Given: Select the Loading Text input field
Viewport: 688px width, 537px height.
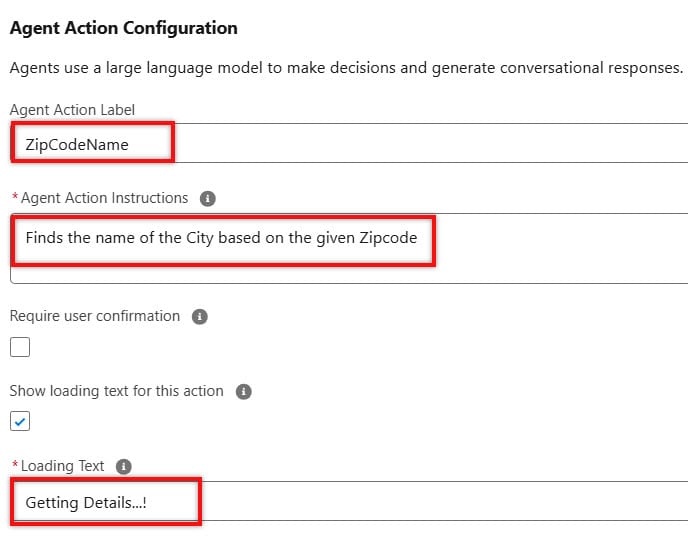Looking at the screenshot, I should point(349,501).
